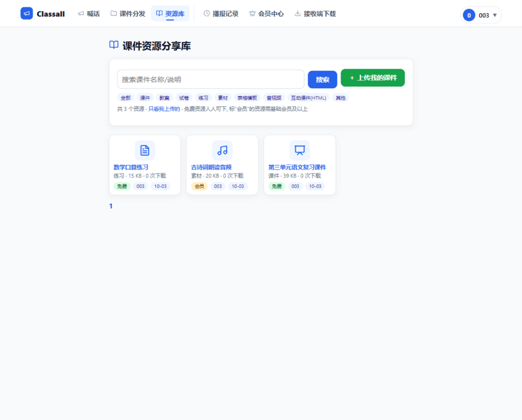Open the 数学口算练习 resource title
This screenshot has width=522, height=420.
pyautogui.click(x=131, y=167)
